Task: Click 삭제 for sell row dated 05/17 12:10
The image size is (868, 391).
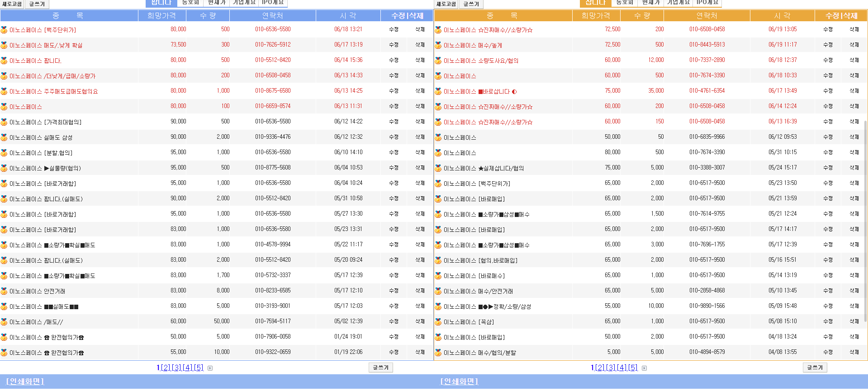Action: (x=420, y=291)
